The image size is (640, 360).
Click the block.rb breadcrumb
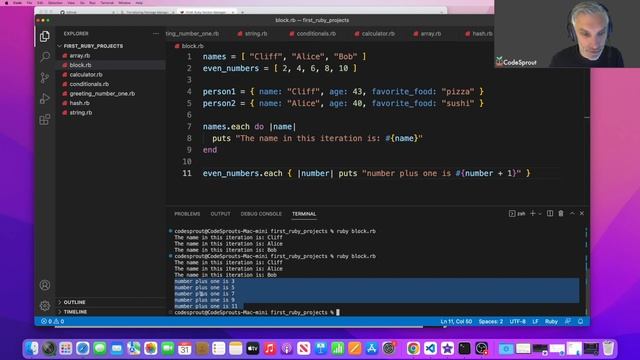click(x=189, y=46)
